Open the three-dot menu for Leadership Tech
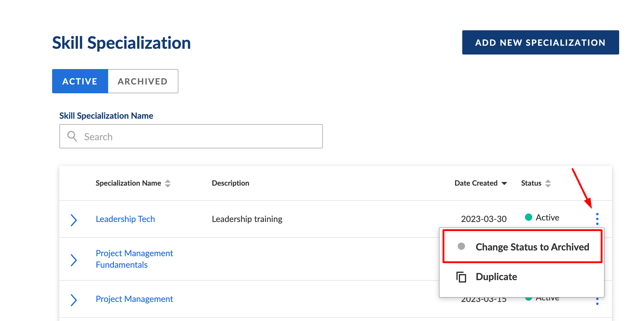The image size is (644, 321). pos(597,219)
